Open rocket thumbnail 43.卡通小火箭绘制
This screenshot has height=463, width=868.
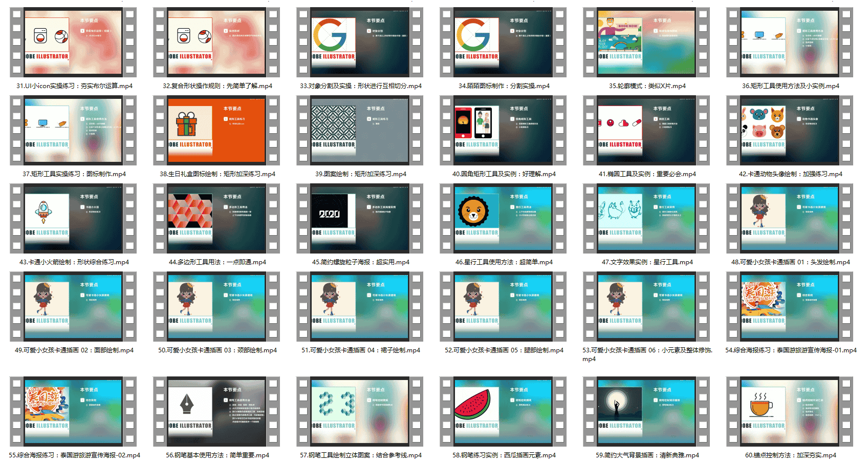pyautogui.click(x=73, y=219)
